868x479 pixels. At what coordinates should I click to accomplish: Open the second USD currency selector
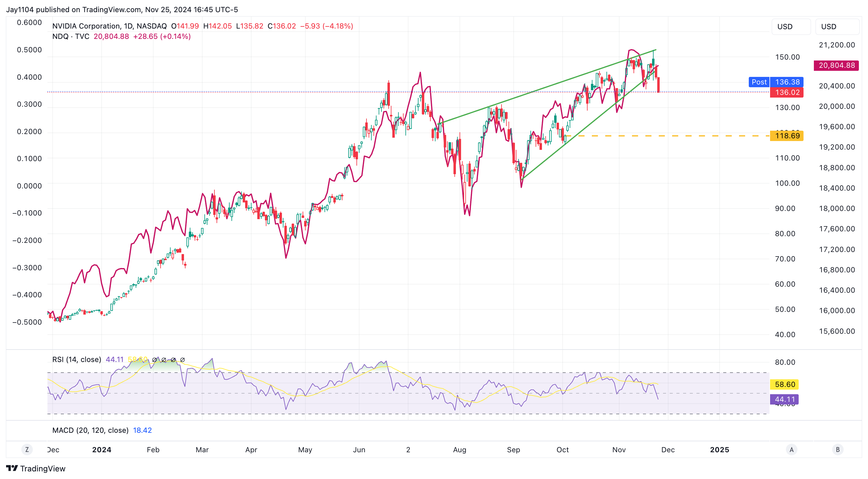(x=837, y=27)
